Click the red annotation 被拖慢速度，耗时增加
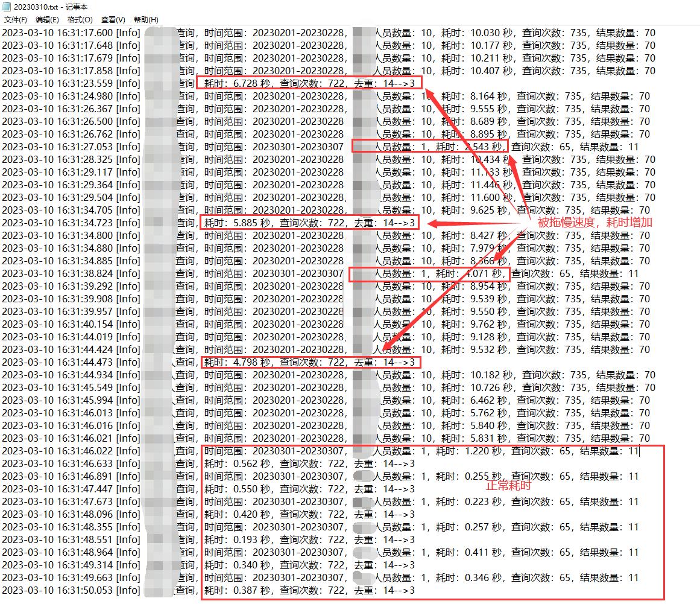The image size is (700, 604). point(594,223)
